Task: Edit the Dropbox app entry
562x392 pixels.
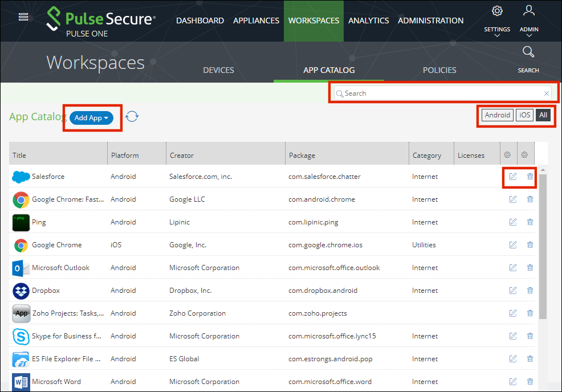Action: tap(513, 290)
